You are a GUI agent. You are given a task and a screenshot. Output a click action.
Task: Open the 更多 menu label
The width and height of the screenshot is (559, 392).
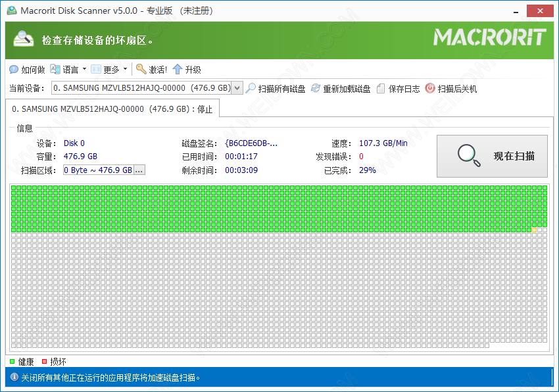(x=111, y=70)
